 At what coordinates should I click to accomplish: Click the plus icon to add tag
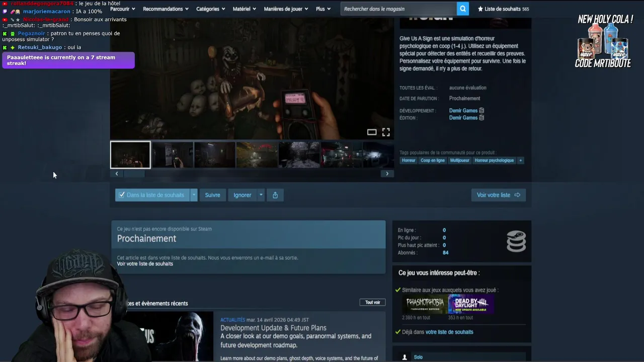click(x=521, y=160)
